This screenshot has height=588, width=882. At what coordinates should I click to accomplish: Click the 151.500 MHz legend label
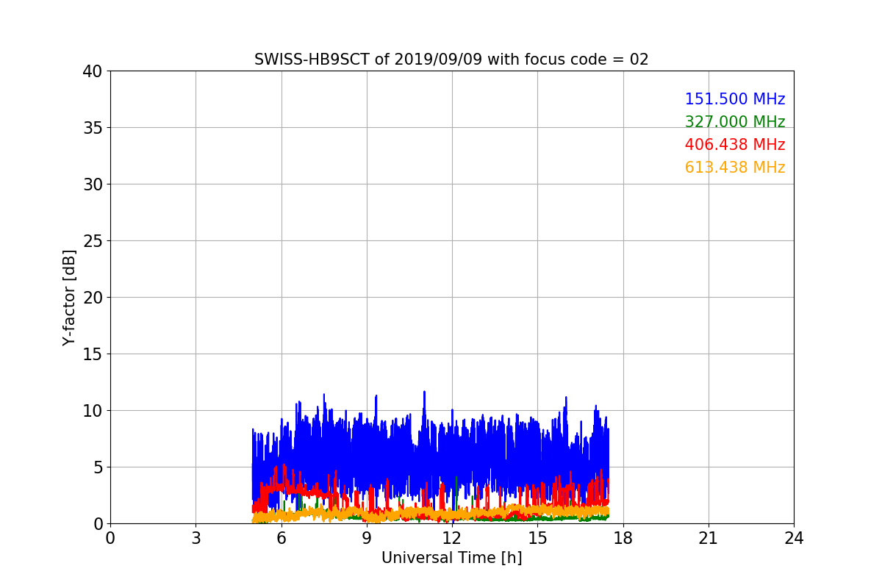pyautogui.click(x=734, y=99)
